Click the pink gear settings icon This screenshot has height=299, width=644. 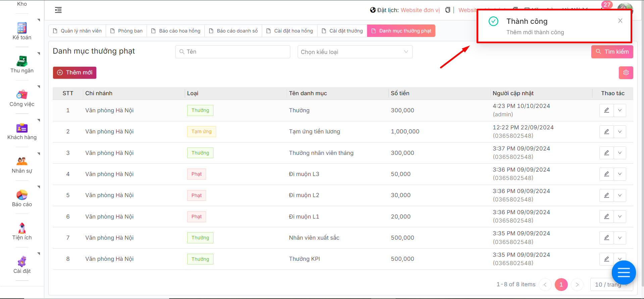[x=626, y=73]
